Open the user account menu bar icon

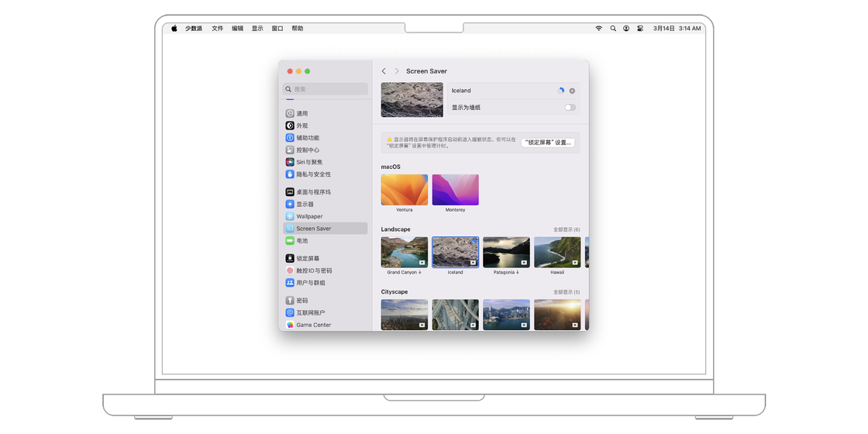pos(626,28)
